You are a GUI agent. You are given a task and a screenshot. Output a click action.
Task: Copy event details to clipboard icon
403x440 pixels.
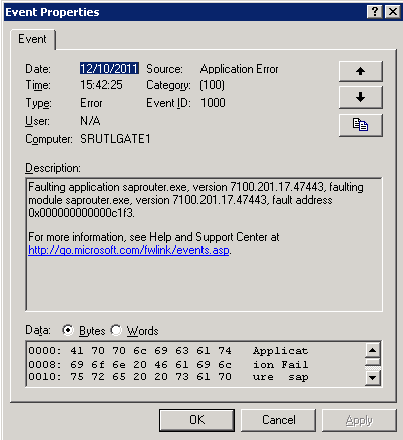click(360, 125)
